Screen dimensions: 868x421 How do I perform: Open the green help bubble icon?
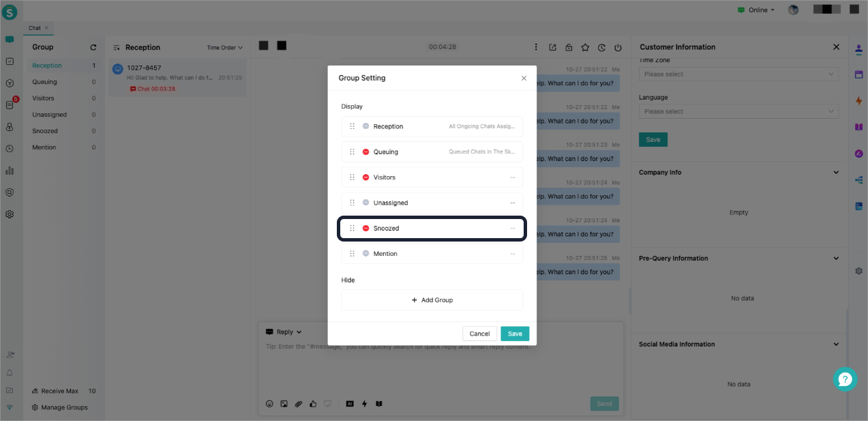click(x=845, y=379)
